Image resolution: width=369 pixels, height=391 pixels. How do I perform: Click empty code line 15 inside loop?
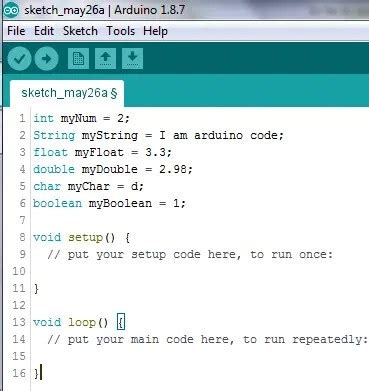click(200, 356)
